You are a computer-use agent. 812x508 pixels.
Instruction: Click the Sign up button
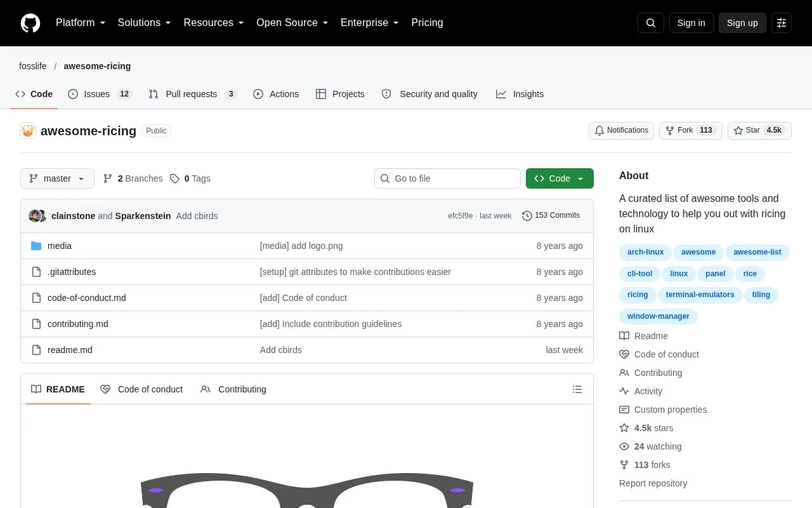[742, 23]
